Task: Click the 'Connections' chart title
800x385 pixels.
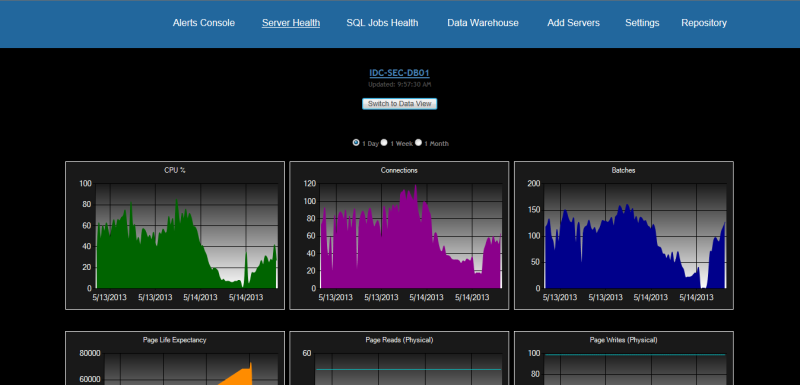Action: pos(399,170)
